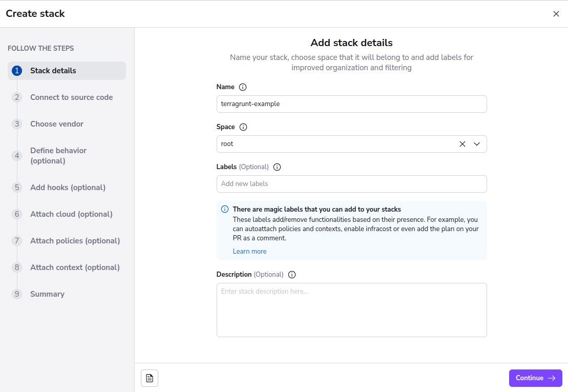Close the Create stack dialog

556,14
